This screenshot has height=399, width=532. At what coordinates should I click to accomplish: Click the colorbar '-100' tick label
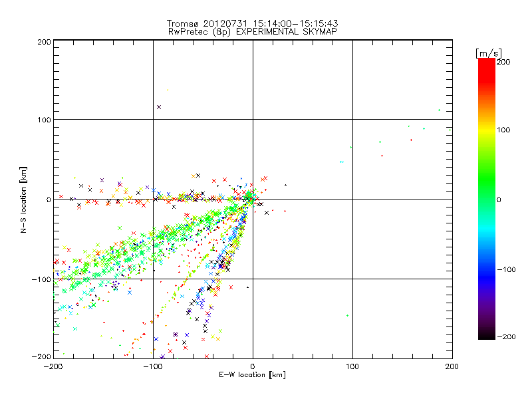pyautogui.click(x=506, y=270)
